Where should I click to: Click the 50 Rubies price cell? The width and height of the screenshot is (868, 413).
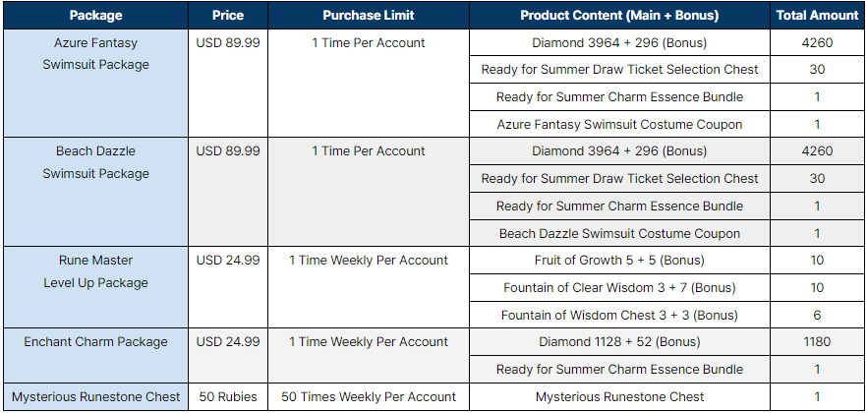pos(228,396)
